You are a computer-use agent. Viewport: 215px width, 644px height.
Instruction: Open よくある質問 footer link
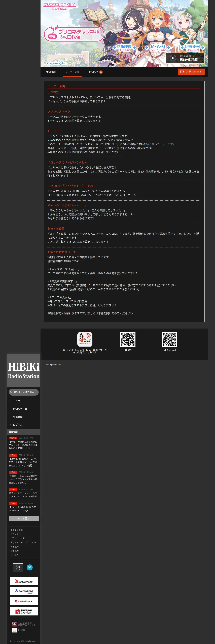pos(17,530)
